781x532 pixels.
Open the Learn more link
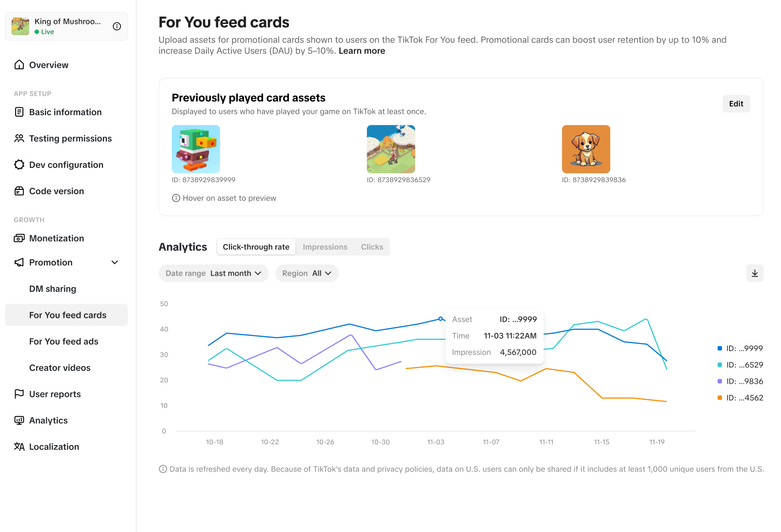click(x=362, y=51)
